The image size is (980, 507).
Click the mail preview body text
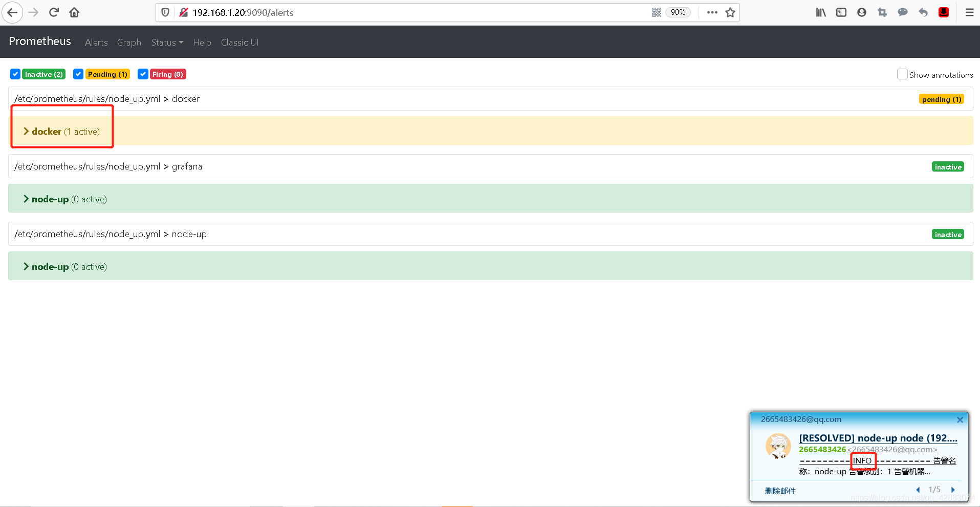[x=878, y=466]
